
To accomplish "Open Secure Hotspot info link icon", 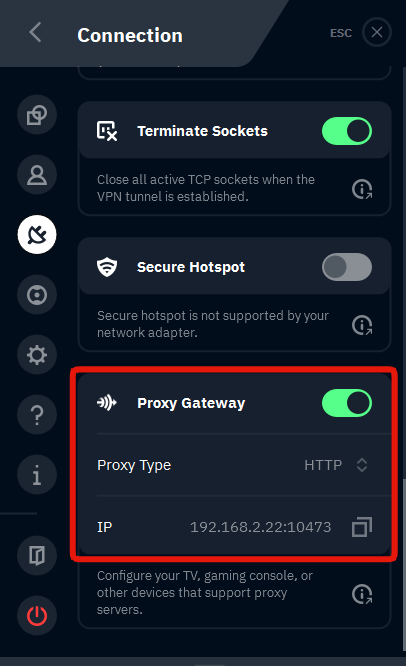I will pyautogui.click(x=362, y=325).
